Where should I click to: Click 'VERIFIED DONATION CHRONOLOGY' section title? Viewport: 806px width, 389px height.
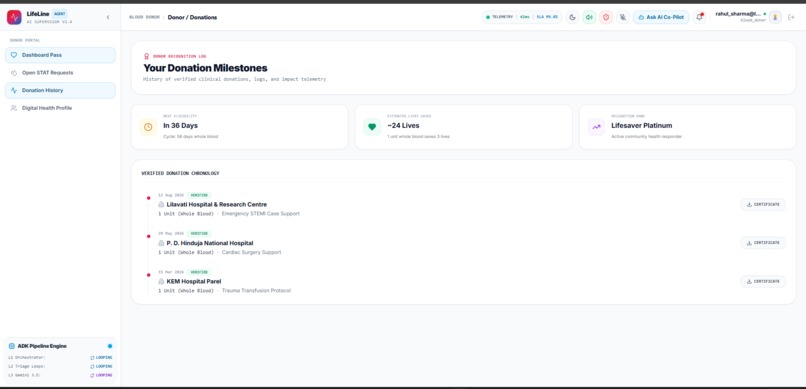click(x=180, y=174)
